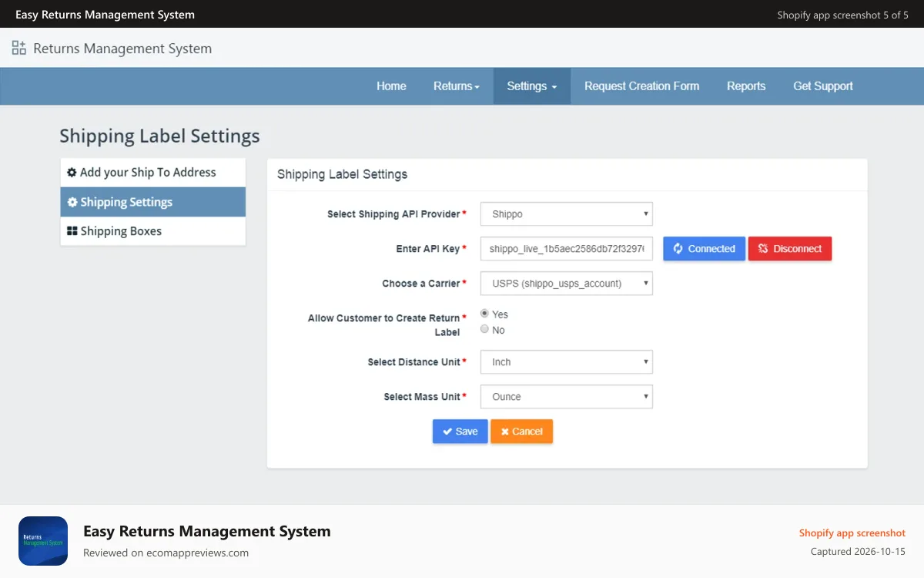Select No for Allow Customer to Create Return Label
The width and height of the screenshot is (924, 578).
(x=484, y=329)
